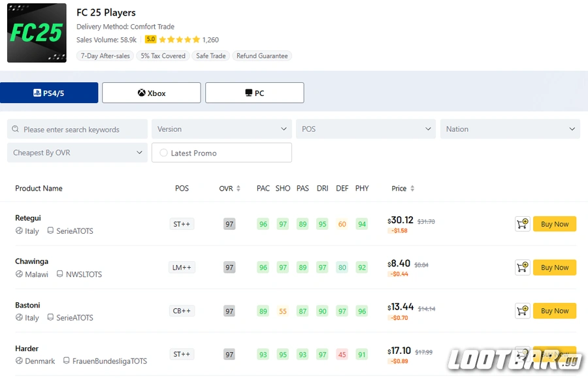The image size is (588, 378).
Task: Open the Bastoni player name
Action: coord(27,305)
